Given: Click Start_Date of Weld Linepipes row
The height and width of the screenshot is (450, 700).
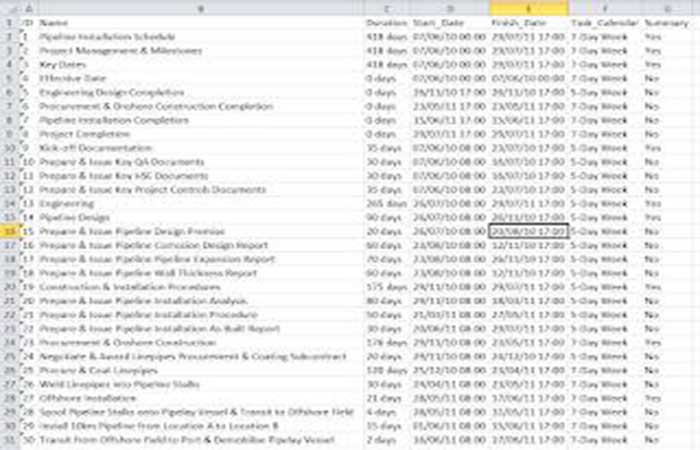Looking at the screenshot, I should pos(449,384).
